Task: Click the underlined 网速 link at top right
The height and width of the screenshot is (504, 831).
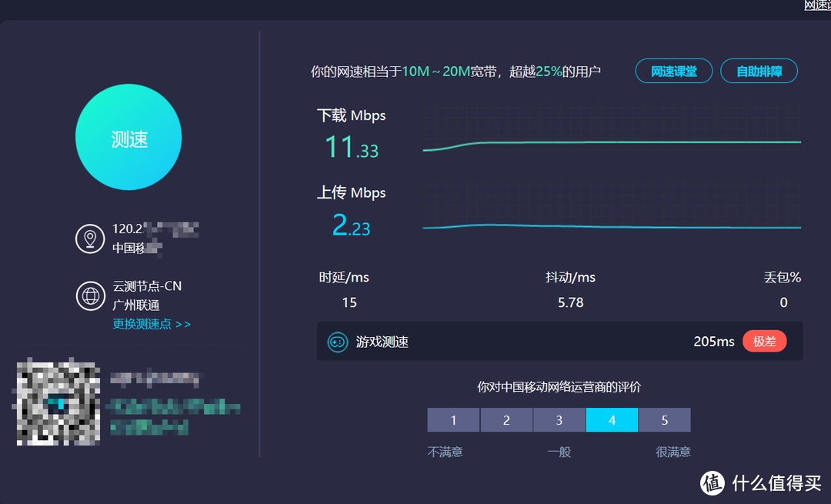Action: coord(819,5)
